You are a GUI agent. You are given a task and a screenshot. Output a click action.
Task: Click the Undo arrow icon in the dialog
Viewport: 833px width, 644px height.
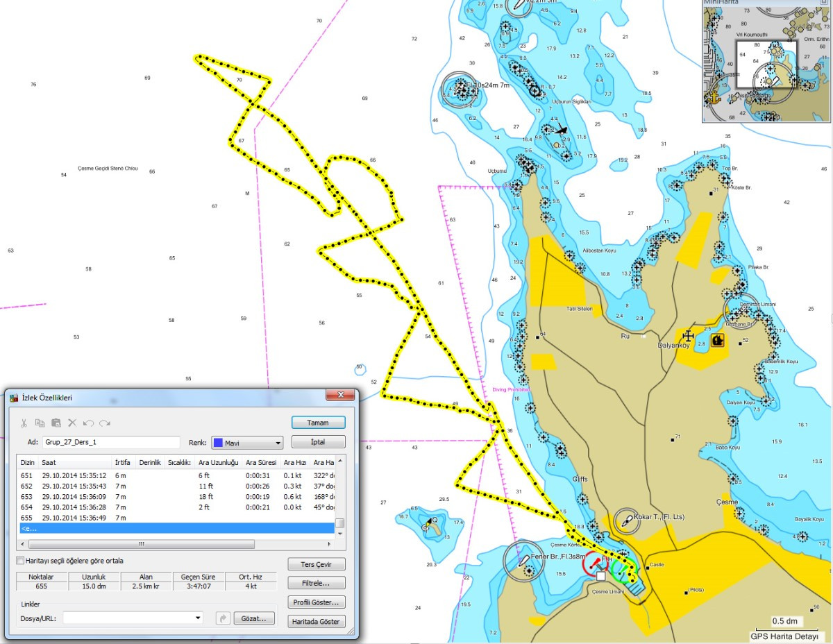tap(88, 423)
